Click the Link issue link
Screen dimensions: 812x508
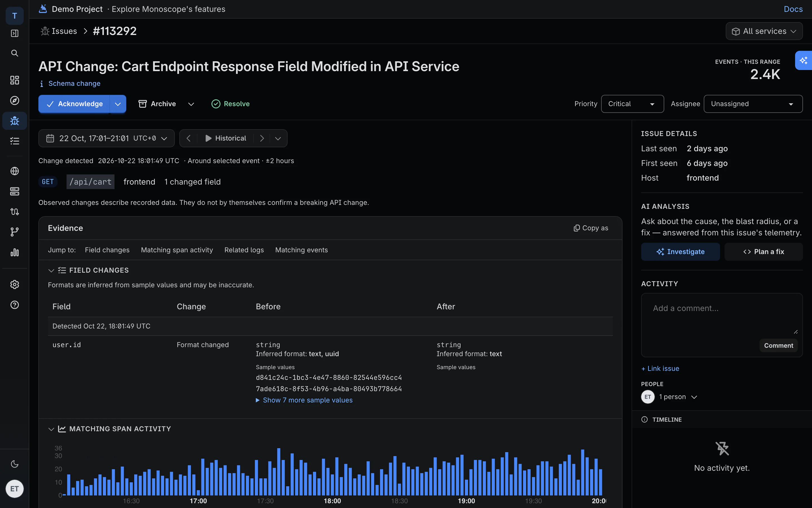(x=660, y=369)
